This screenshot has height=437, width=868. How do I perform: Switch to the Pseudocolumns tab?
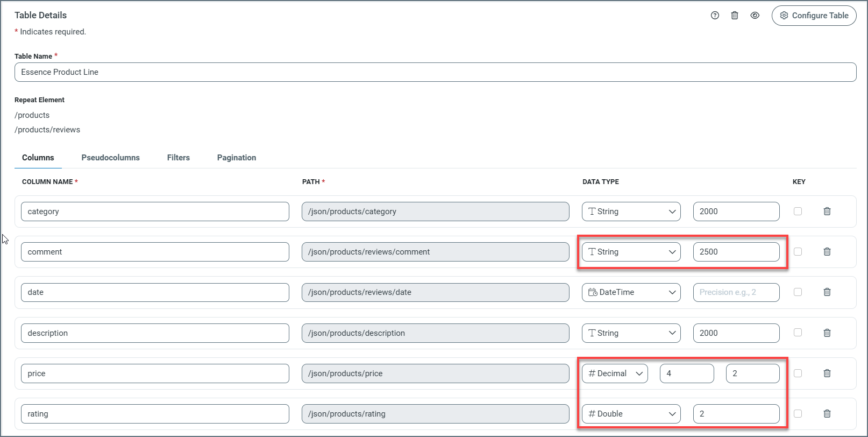click(x=110, y=158)
